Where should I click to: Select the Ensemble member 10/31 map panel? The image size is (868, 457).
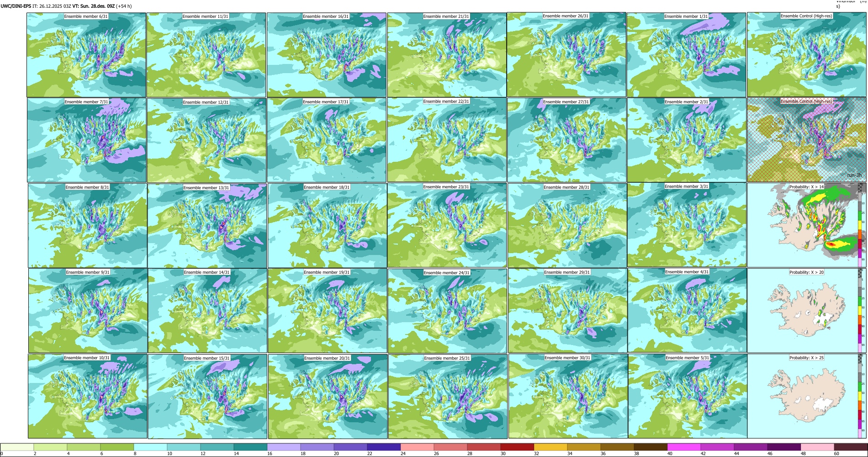[87, 396]
